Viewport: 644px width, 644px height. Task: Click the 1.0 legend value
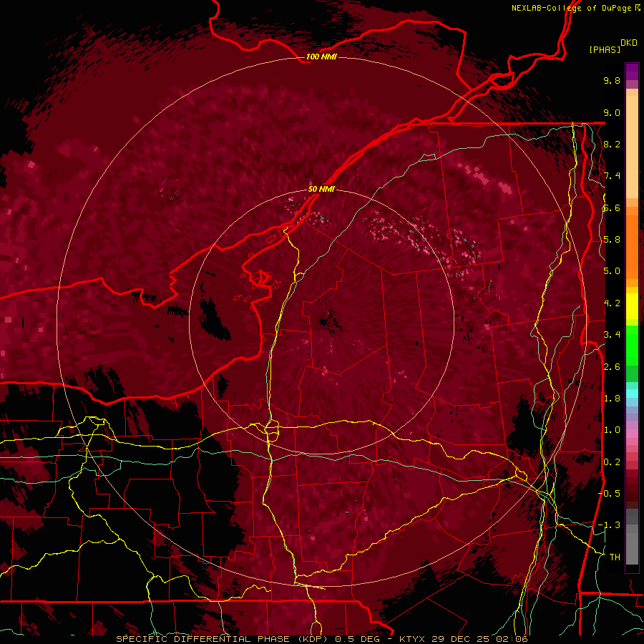612,430
